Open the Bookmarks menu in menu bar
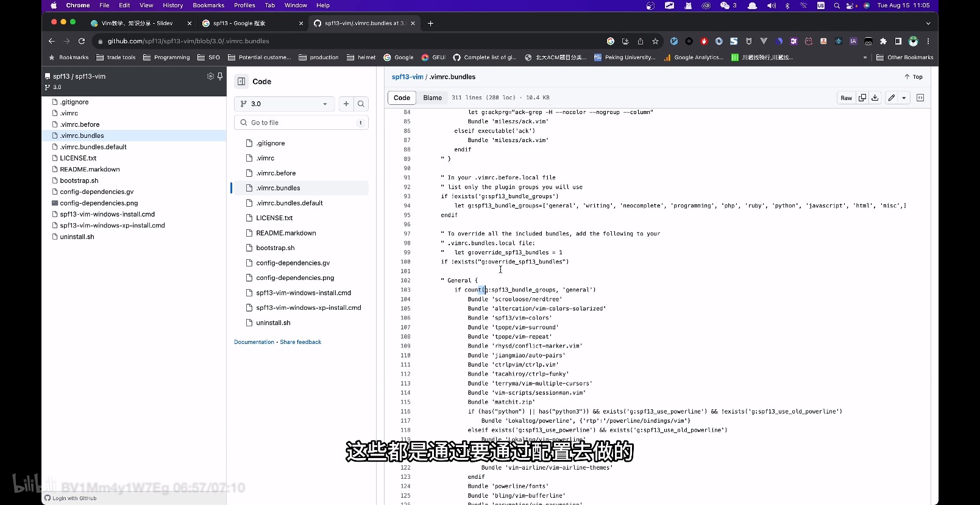This screenshot has width=980, height=505. [x=208, y=5]
